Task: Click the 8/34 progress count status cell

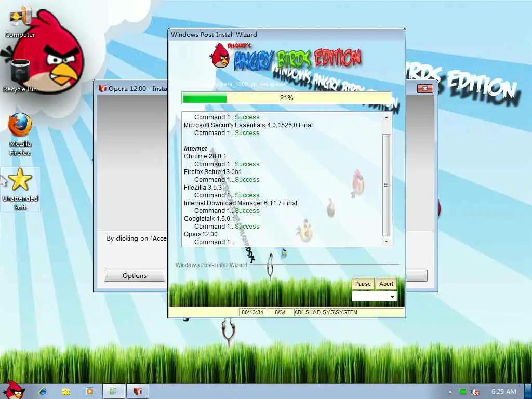Action: [x=280, y=312]
